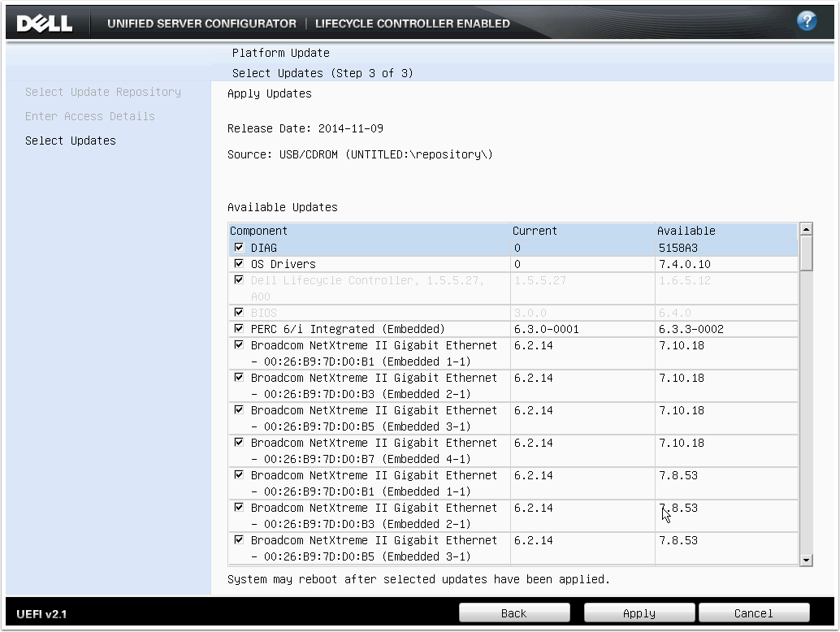This screenshot has width=840, height=632.
Task: Uncheck the PERC 6/i Integrated checkbox
Action: 239,328
